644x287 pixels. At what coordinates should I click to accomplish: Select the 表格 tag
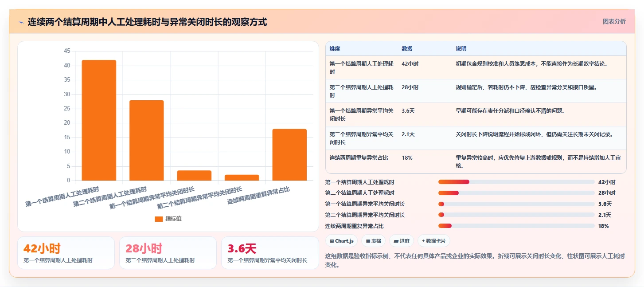click(373, 241)
